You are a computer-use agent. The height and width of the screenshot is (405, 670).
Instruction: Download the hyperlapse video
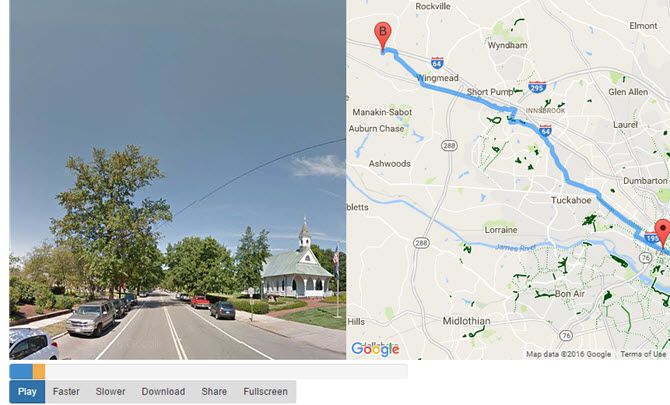point(163,391)
